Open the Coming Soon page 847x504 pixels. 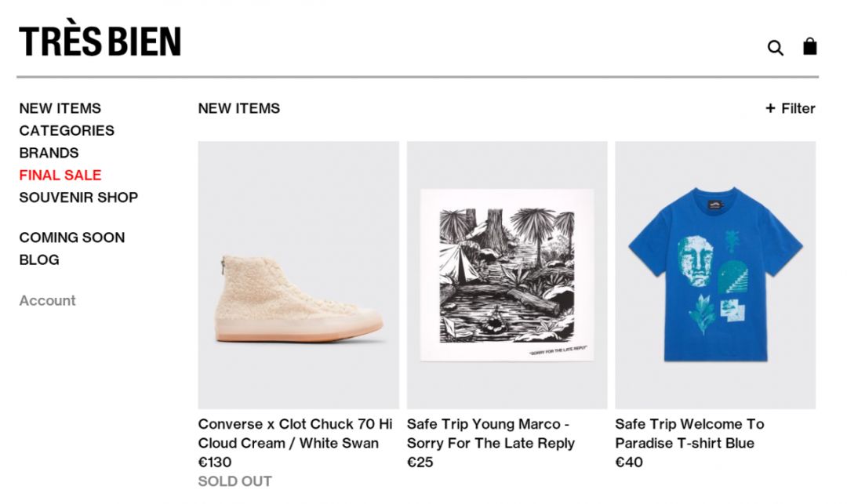72,237
